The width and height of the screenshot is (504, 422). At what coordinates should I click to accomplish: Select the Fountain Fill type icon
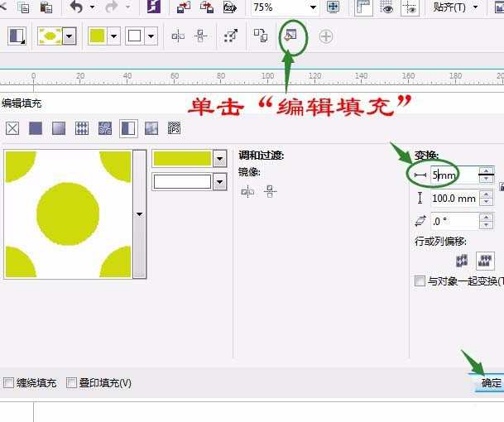pyautogui.click(x=59, y=128)
